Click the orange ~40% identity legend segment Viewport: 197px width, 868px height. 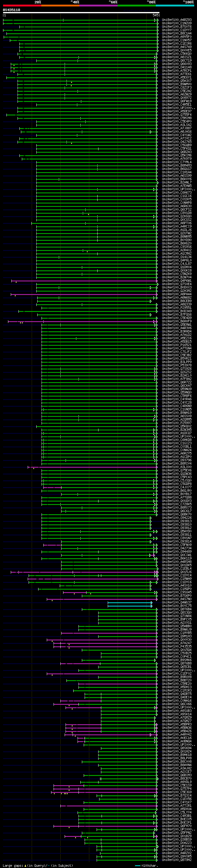60,6
